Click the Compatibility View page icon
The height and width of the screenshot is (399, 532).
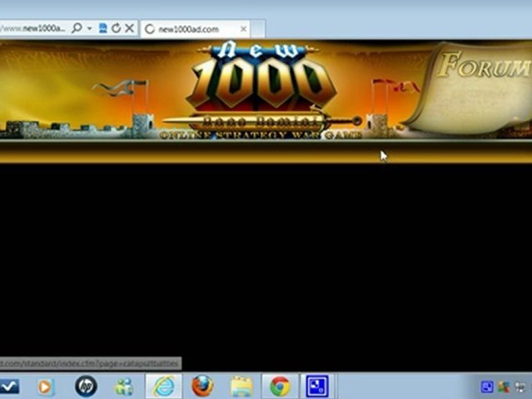point(103,28)
